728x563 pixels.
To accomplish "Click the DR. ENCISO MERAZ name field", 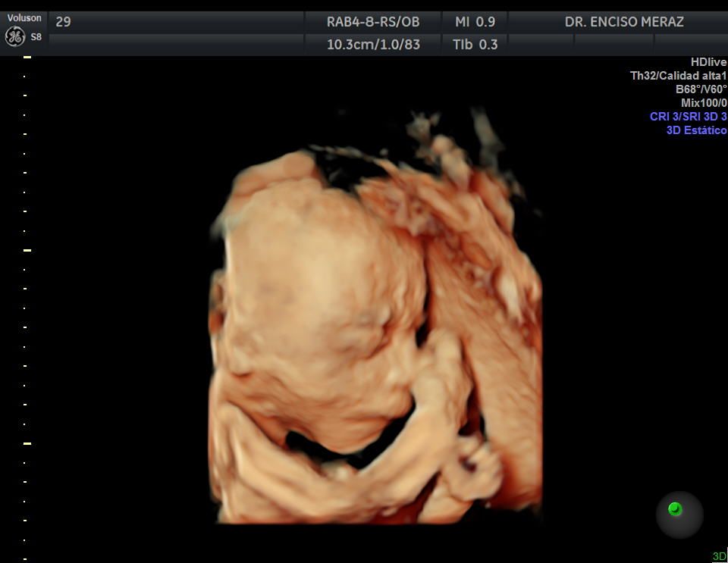I will (624, 22).
